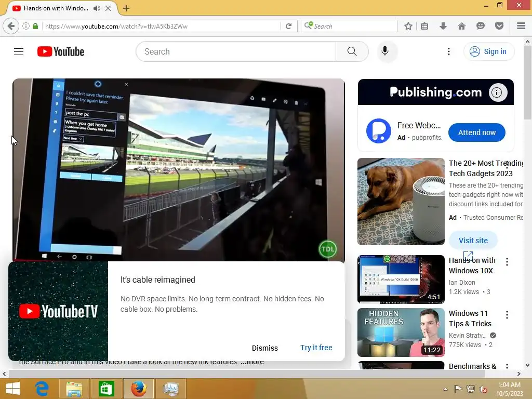Mute the tab with the speaker icon
Viewport: 532px width, 399px height.
coord(97,8)
